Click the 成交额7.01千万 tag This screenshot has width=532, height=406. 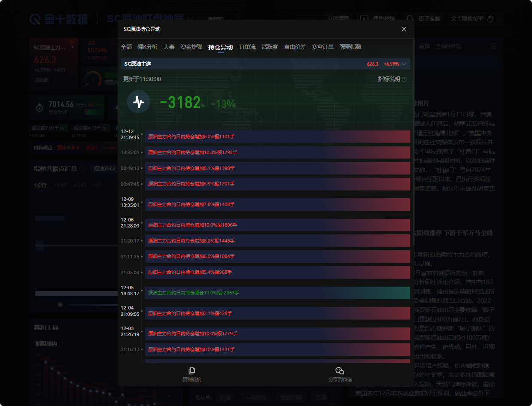click(x=48, y=128)
